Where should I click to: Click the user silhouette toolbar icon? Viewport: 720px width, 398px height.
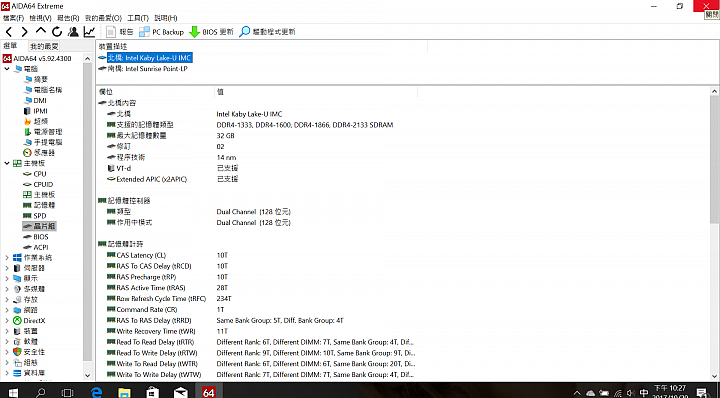73,32
